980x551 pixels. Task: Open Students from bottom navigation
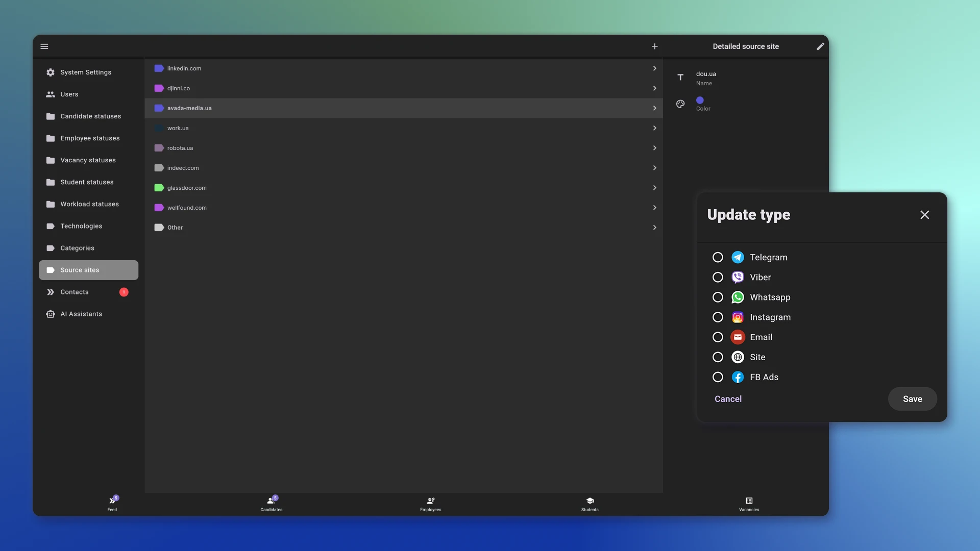[590, 504]
